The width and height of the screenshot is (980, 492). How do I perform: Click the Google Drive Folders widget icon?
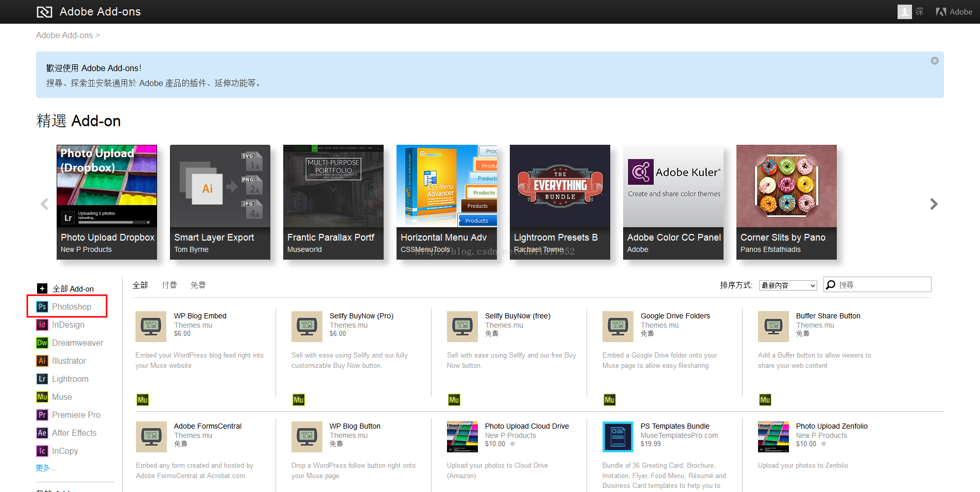(618, 327)
